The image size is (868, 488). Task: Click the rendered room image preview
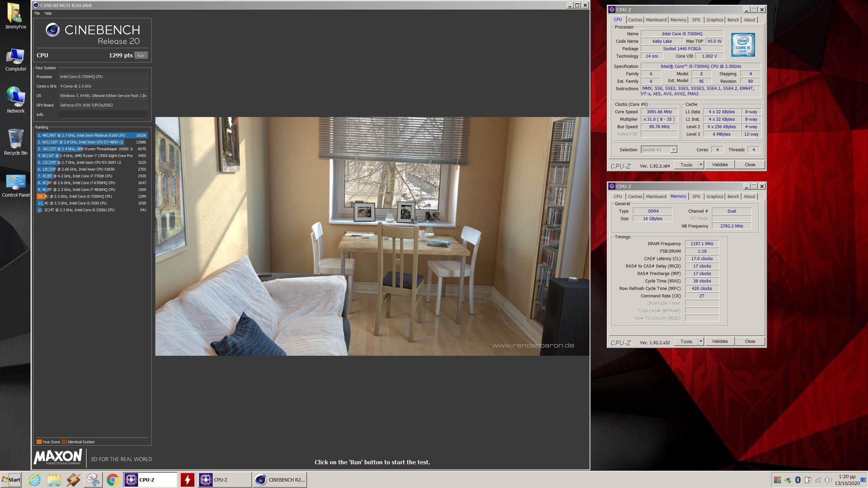point(372,236)
